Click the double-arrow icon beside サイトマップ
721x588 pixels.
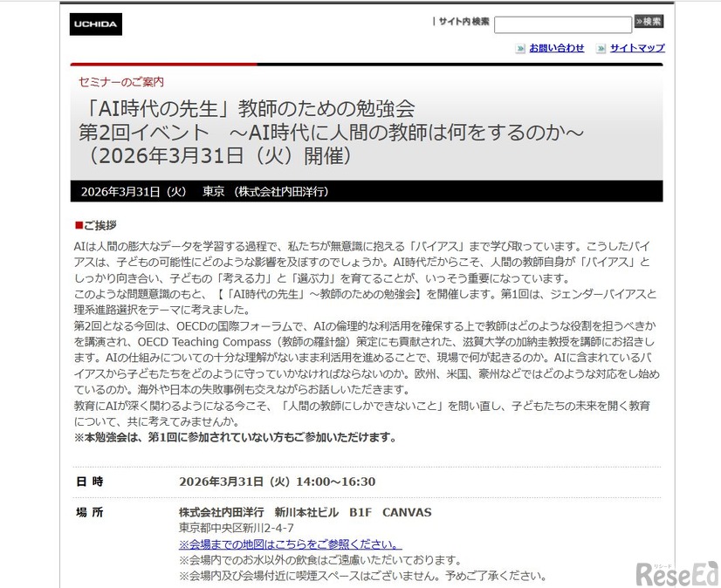602,48
